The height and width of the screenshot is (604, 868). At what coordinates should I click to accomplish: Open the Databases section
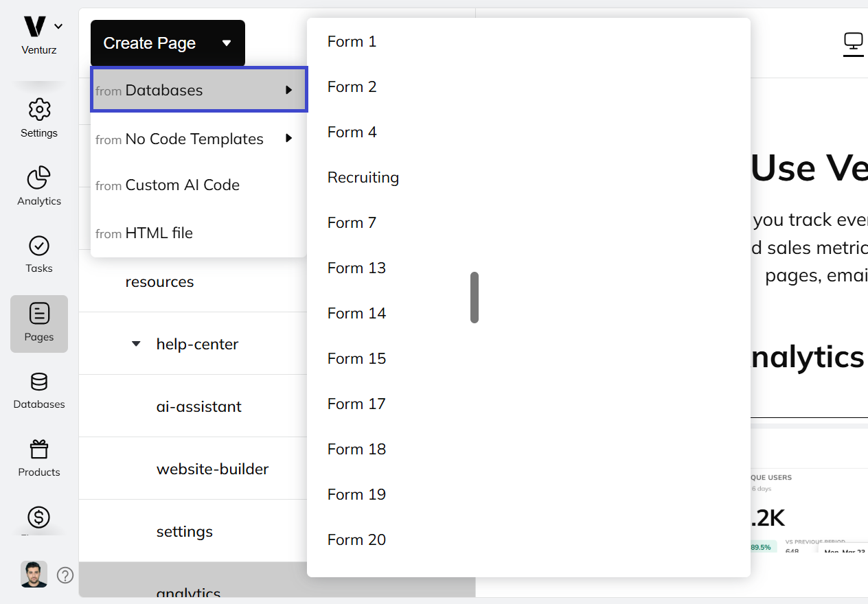pyautogui.click(x=38, y=390)
